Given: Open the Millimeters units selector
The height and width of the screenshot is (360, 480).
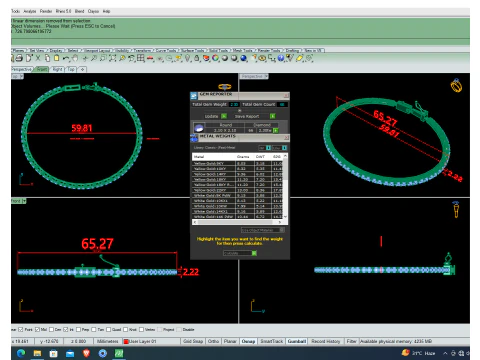Looking at the screenshot, I should coord(108,341).
